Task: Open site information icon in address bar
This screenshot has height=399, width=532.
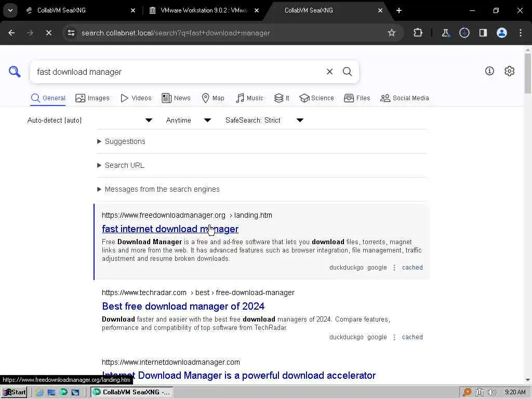Action: (x=71, y=33)
